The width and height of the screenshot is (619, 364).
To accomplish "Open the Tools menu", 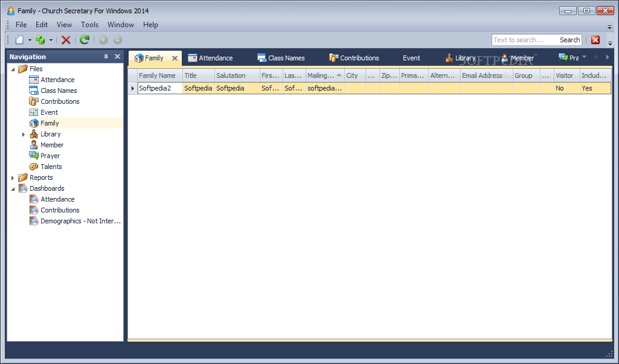I will pyautogui.click(x=89, y=25).
